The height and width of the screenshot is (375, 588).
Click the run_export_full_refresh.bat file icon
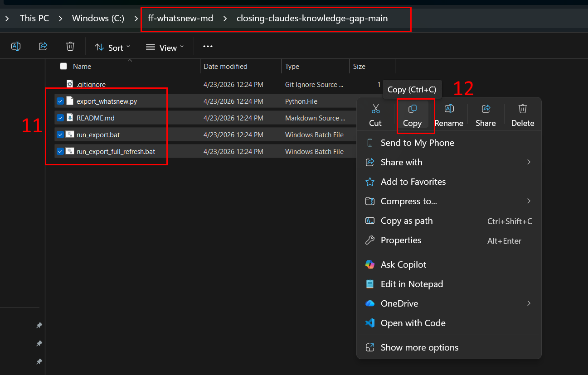(69, 151)
